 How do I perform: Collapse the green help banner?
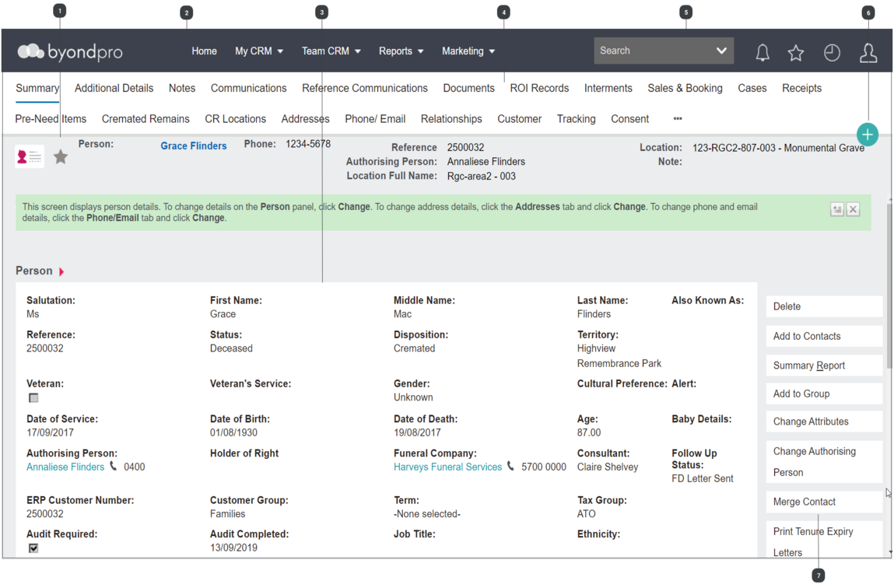click(837, 210)
